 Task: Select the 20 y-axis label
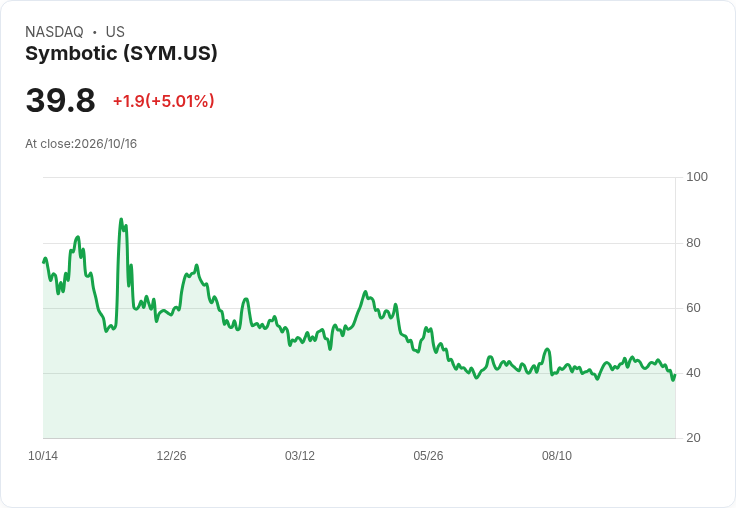(x=693, y=438)
